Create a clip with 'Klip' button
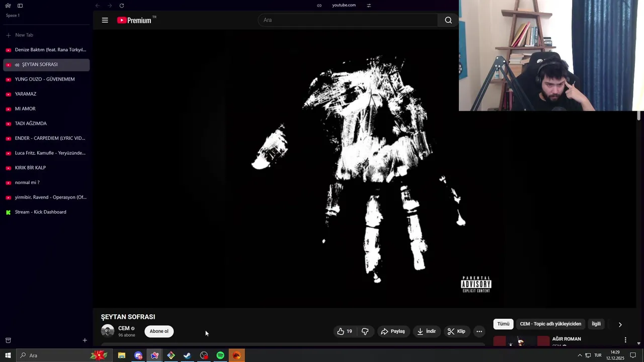This screenshot has width=644, height=362. tap(456, 331)
